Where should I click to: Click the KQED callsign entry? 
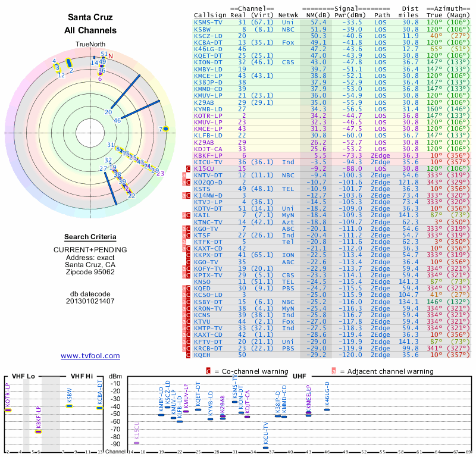pyautogui.click(x=203, y=288)
